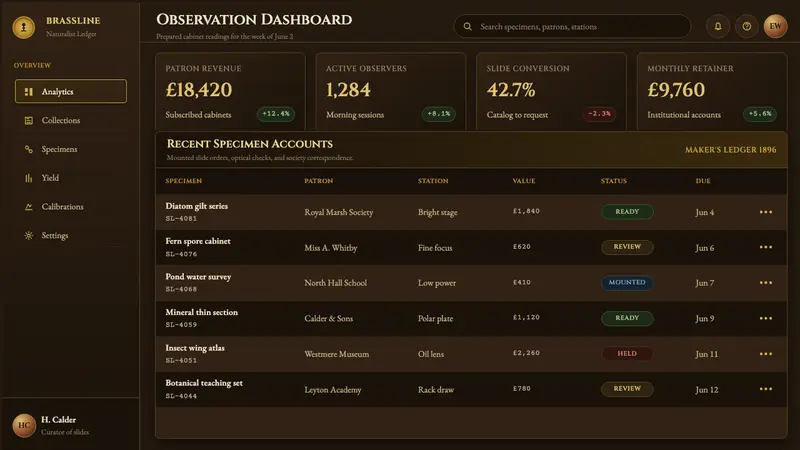The image size is (800, 450).
Task: Select the Insect wing atlas specimen name
Action: tap(195, 348)
